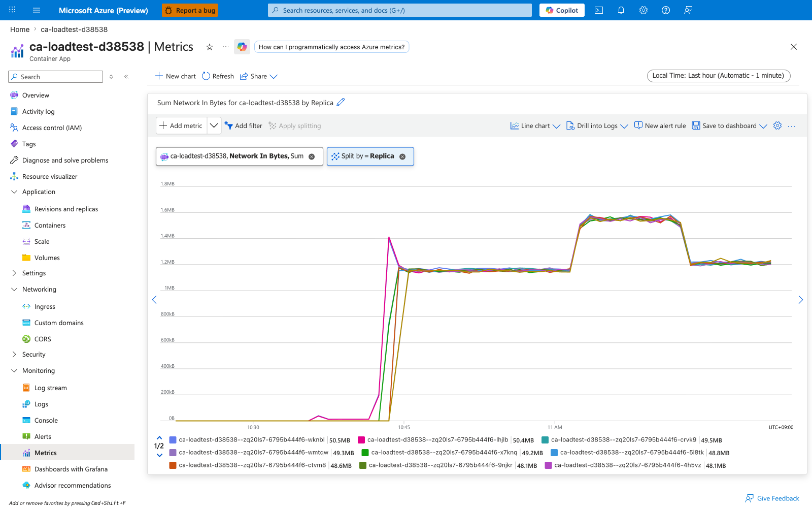
Task: Collapse the sidebar menu with double chevron
Action: 126,77
